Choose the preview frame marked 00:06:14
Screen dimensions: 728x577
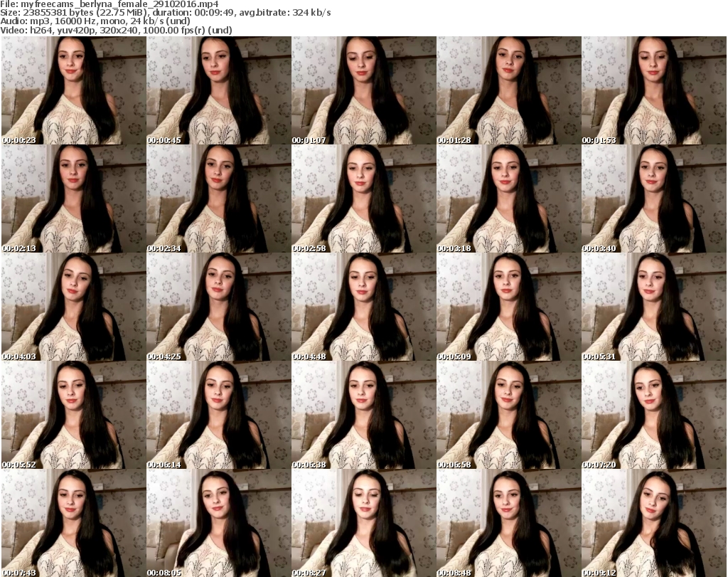pyautogui.click(x=219, y=415)
